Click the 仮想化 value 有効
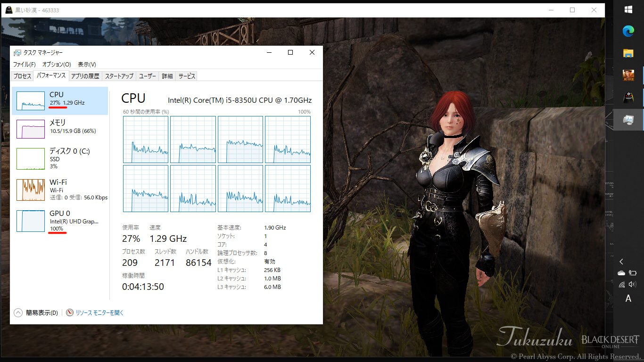 coord(270,262)
